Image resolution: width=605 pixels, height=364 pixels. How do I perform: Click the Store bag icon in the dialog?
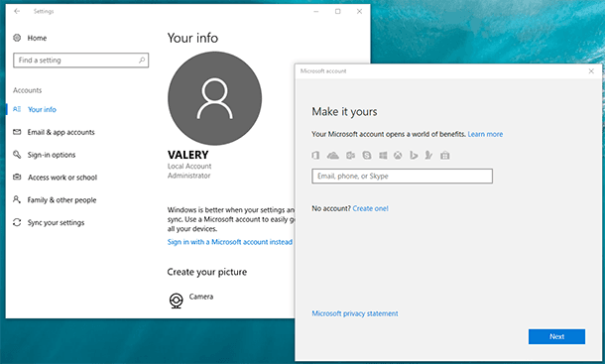coord(445,155)
